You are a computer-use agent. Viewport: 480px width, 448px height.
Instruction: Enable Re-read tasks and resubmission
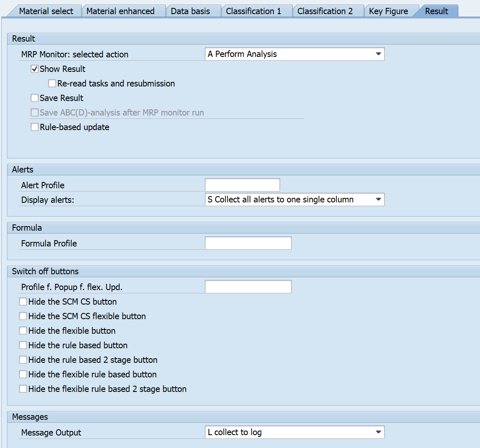(x=52, y=84)
